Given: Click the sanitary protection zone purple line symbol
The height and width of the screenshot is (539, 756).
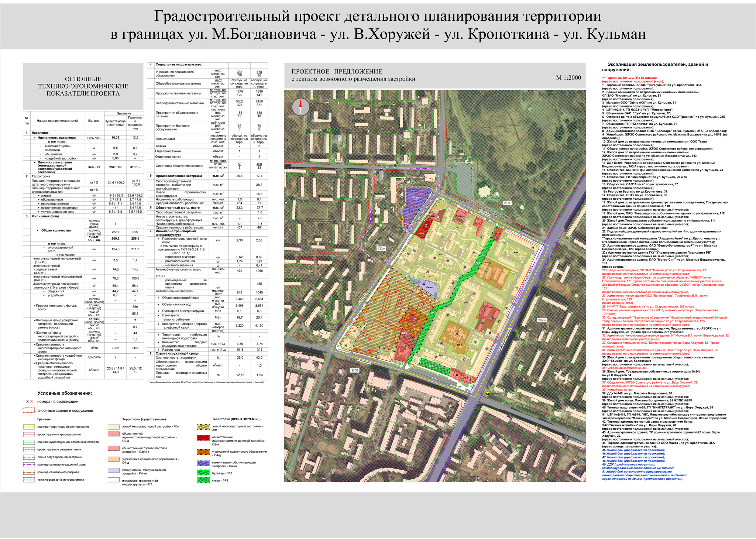Looking at the screenshot, I should 29,464.
